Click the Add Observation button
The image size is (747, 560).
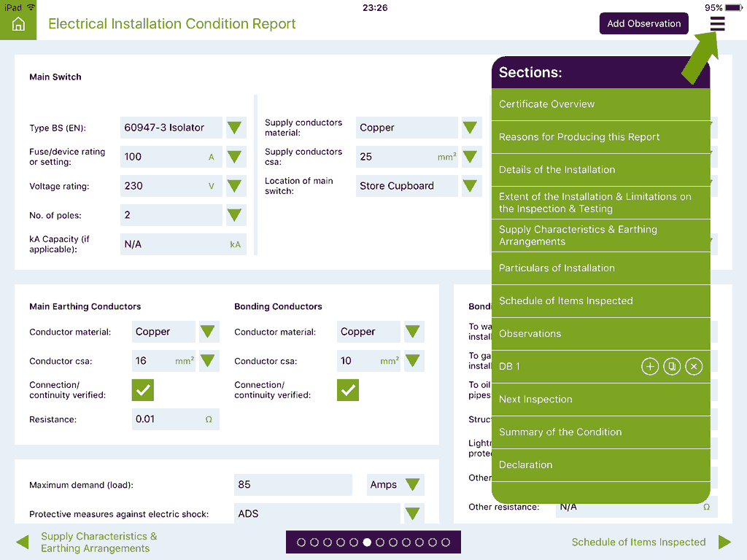click(x=643, y=23)
